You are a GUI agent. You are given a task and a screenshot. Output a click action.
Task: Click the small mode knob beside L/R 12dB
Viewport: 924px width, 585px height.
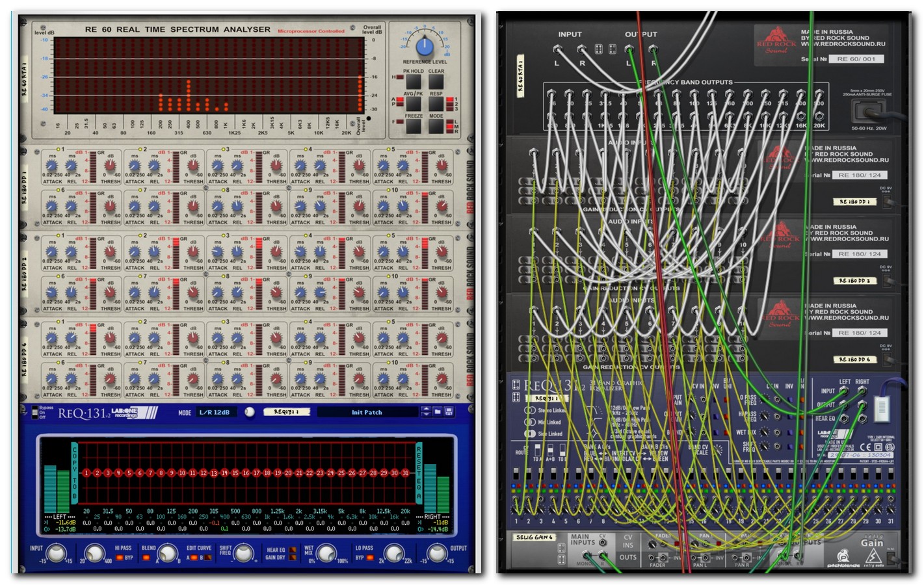click(x=249, y=412)
